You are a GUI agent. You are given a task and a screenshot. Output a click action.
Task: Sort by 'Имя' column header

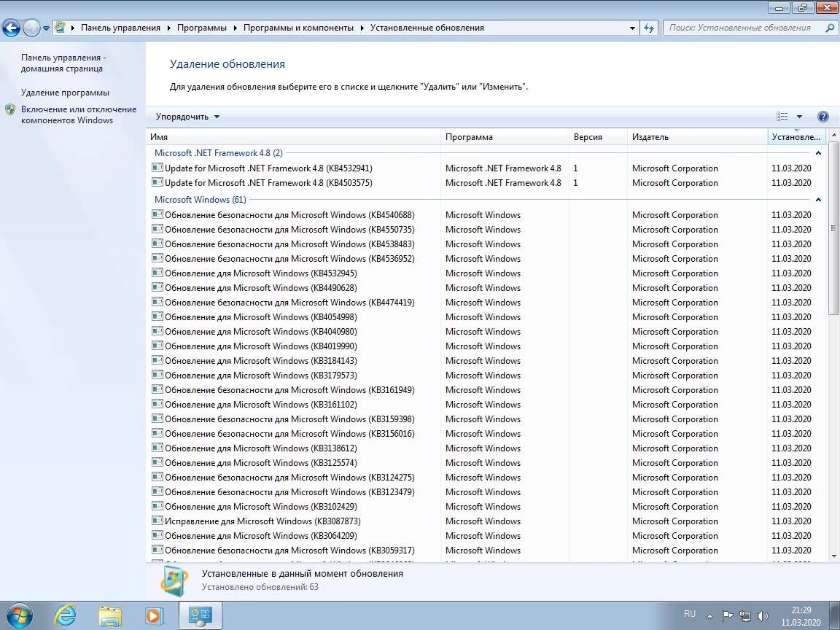[x=294, y=137]
